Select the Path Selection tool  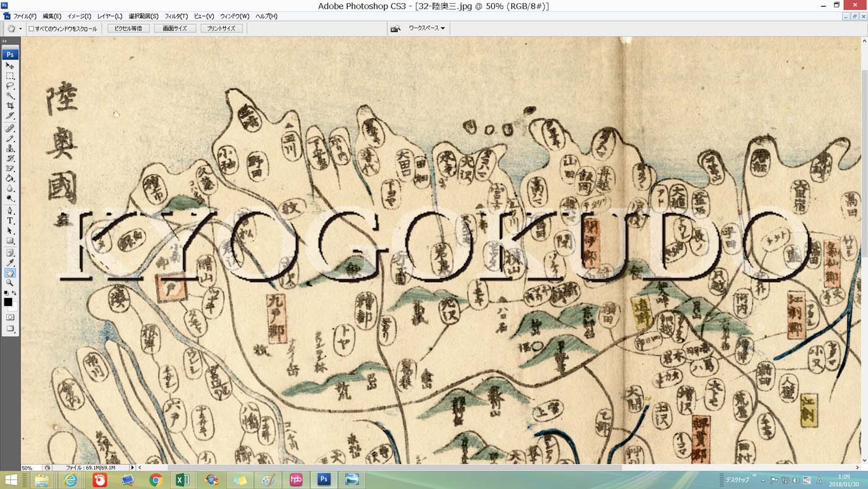click(x=11, y=230)
